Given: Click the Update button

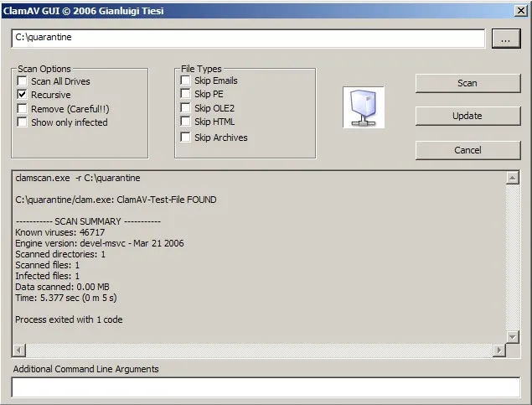Looking at the screenshot, I should pos(467,116).
